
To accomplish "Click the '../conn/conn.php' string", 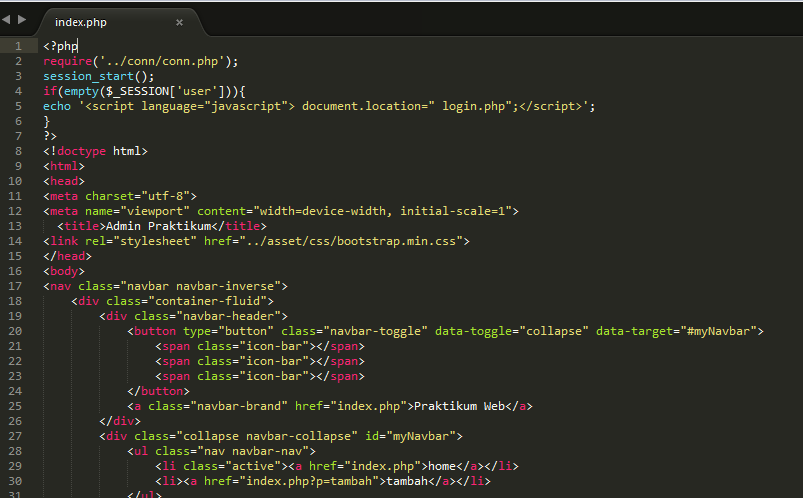I will pyautogui.click(x=162, y=61).
